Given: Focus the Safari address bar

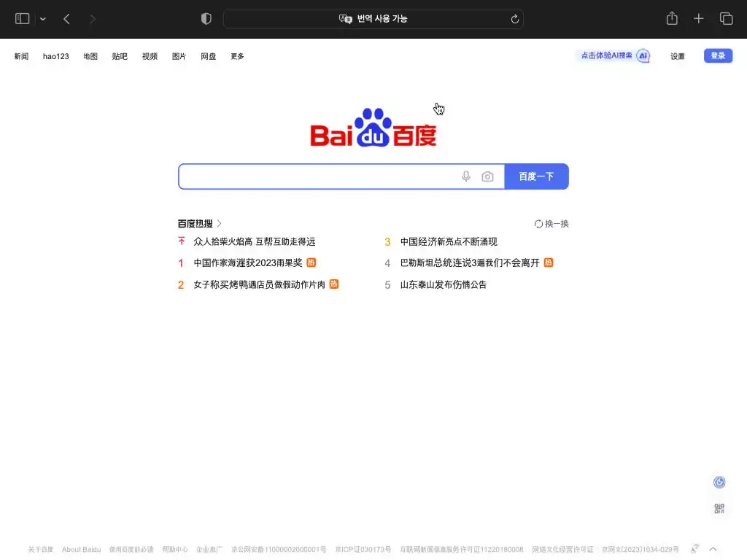Looking at the screenshot, I should pyautogui.click(x=373, y=19).
